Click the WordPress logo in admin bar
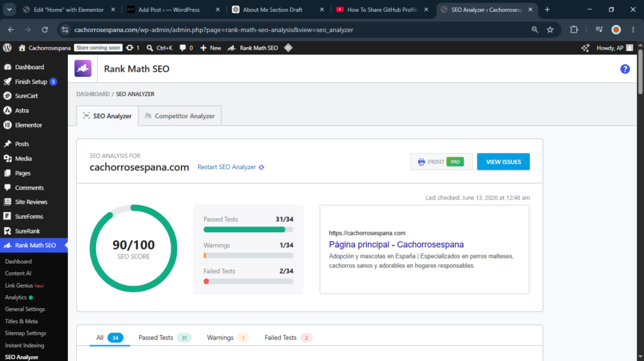This screenshot has height=361, width=644. click(x=7, y=48)
